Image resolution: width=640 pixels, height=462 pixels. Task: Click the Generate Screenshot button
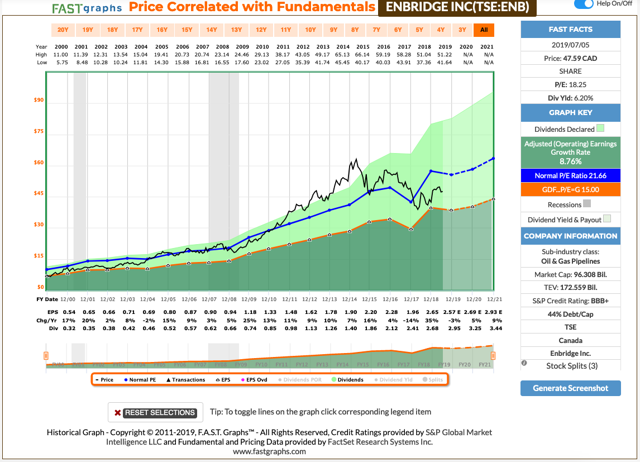pos(570,388)
